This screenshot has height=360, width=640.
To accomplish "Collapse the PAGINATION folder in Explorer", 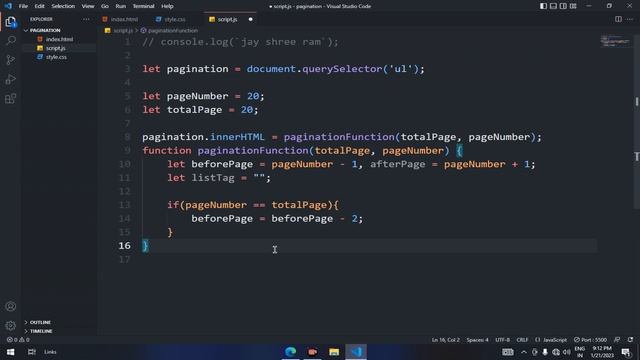I will tap(45, 30).
